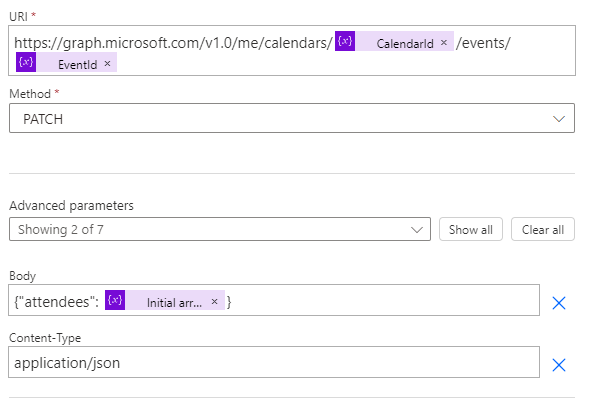
Task: Click the EventId variable icon
Action: tap(26, 62)
